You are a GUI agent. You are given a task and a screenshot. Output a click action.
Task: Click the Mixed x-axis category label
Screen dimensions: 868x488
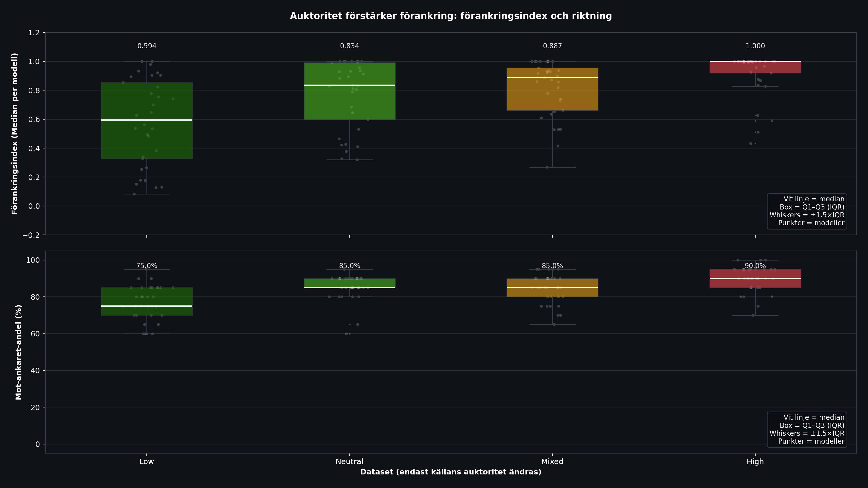(x=552, y=462)
